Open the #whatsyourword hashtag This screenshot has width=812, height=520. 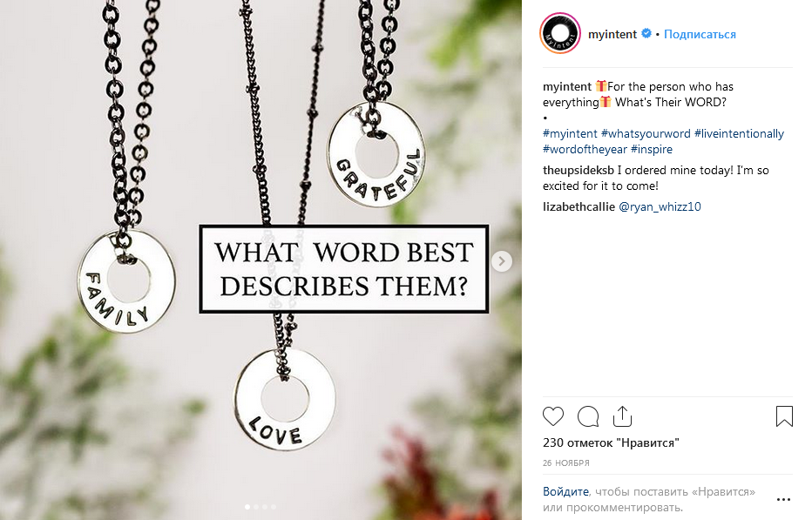(646, 133)
